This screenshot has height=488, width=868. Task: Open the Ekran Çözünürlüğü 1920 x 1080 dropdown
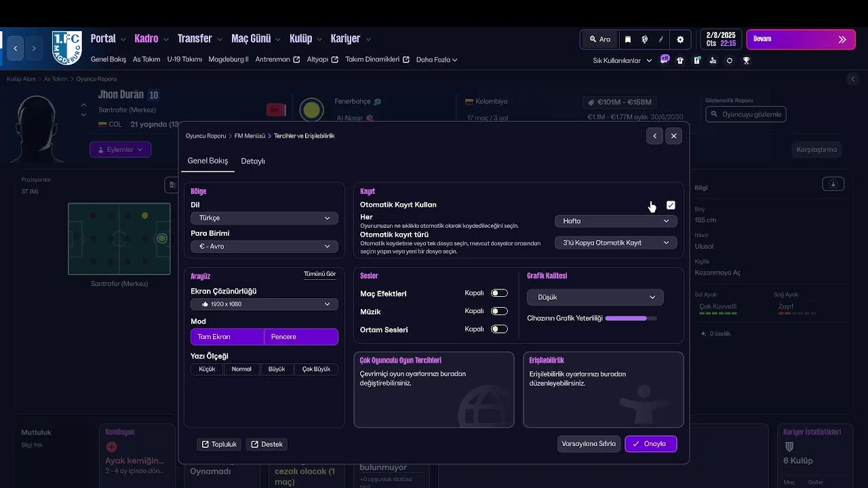(264, 304)
